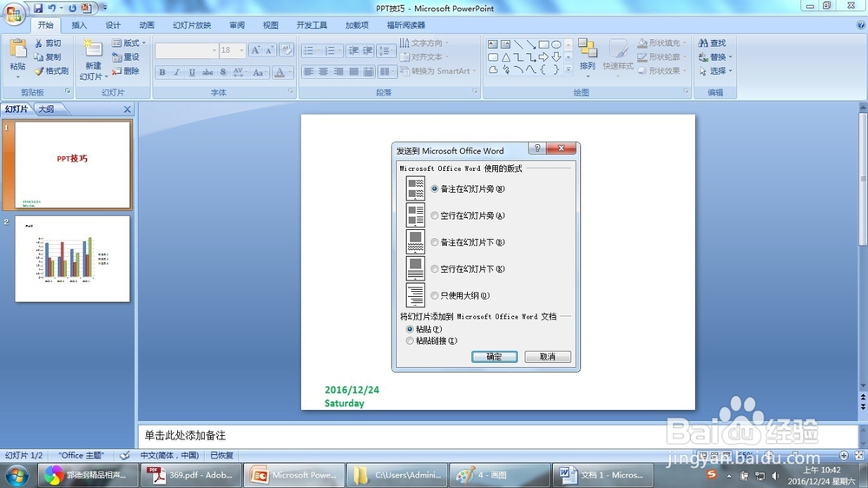Viewport: 868px width, 488px height.
Task: Center text in paragraph group
Action: pos(323,71)
